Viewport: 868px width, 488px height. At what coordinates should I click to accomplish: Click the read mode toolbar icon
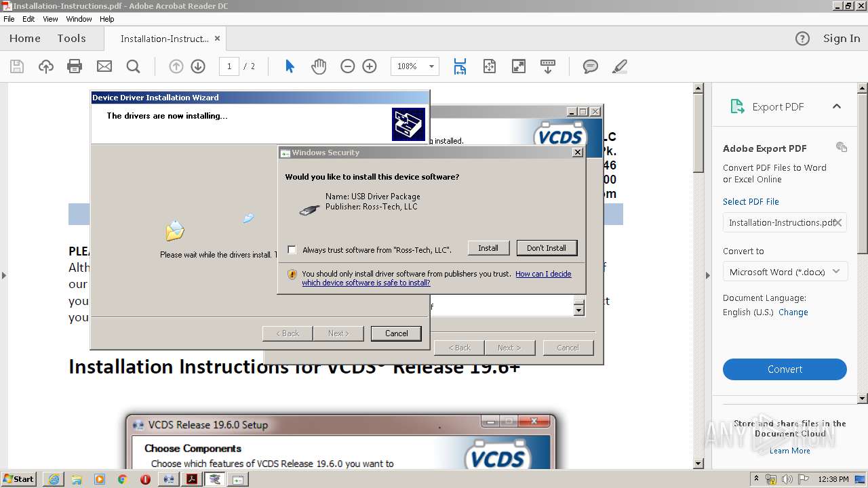coord(548,66)
